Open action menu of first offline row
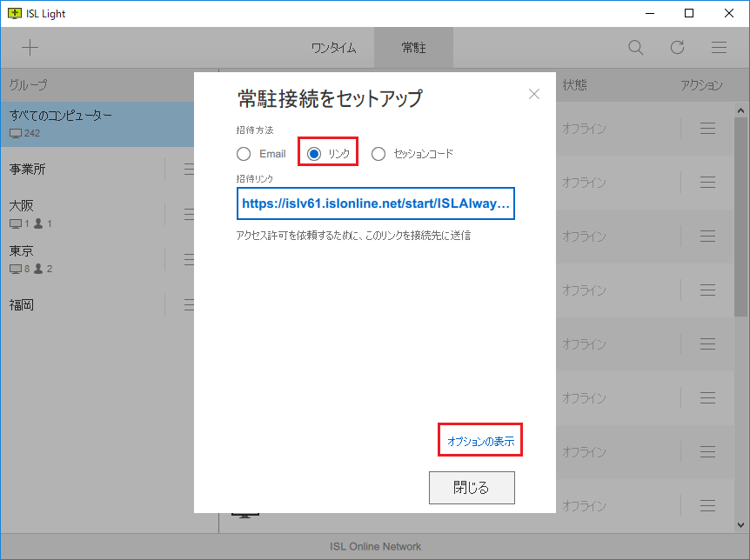This screenshot has width=750, height=560. tap(707, 128)
